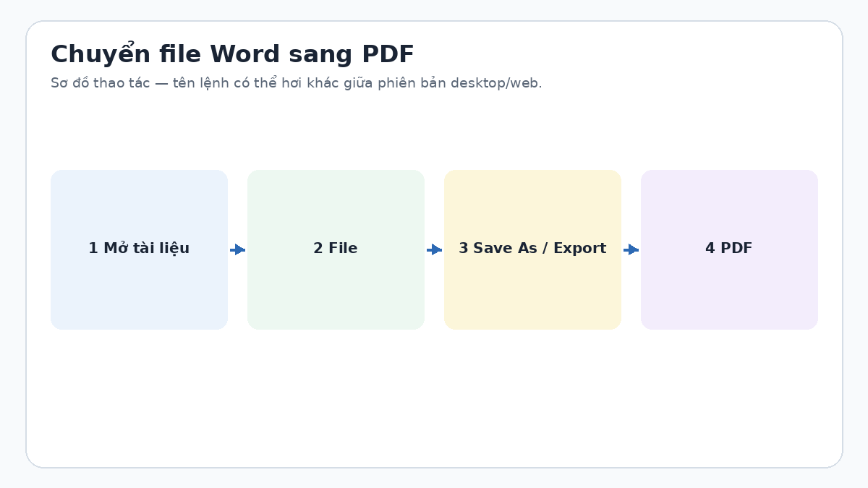Screen dimensions: 868x488
Task: Select the '2 File' step card
Action: click(336, 249)
